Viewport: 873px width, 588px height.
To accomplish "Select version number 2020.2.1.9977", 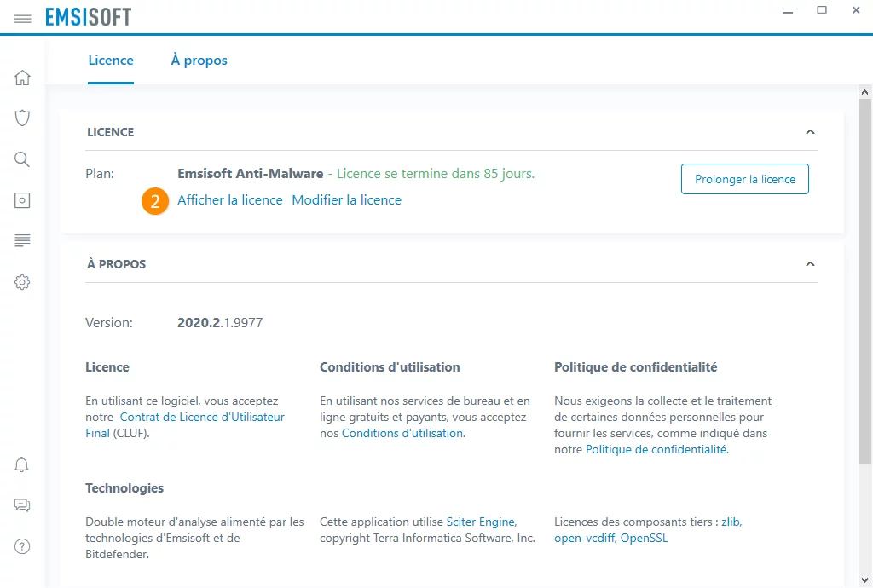I will [x=220, y=323].
